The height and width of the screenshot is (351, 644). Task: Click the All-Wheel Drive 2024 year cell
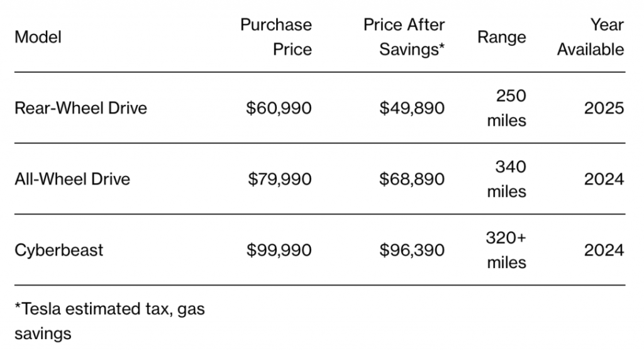pyautogui.click(x=604, y=179)
